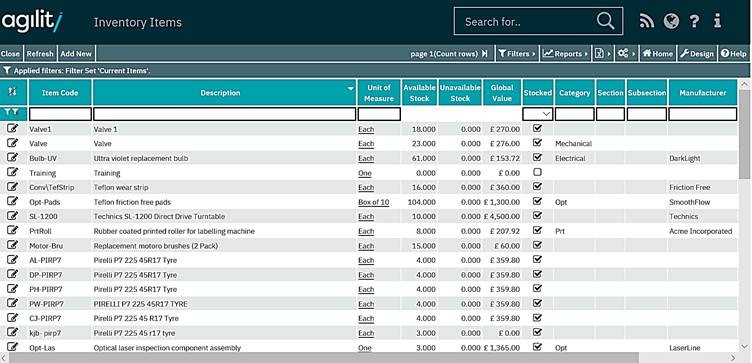Open the Stocked filter dropdown
The width and height of the screenshot is (752, 363).
tap(538, 114)
